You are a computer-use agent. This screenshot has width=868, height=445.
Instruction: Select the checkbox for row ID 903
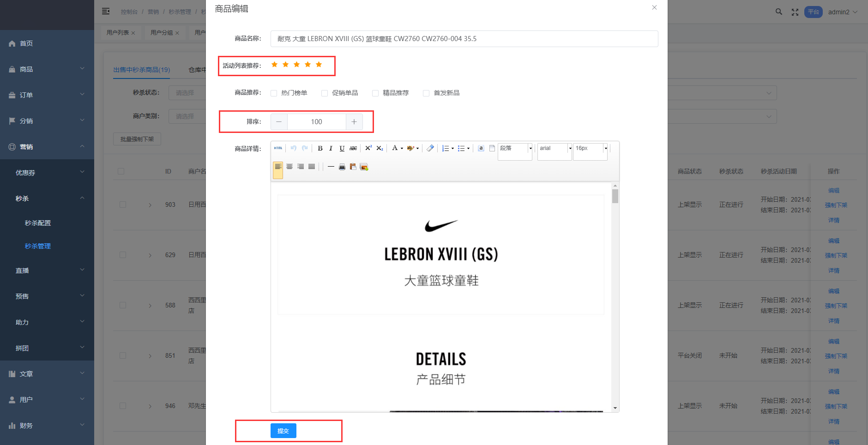[123, 204]
